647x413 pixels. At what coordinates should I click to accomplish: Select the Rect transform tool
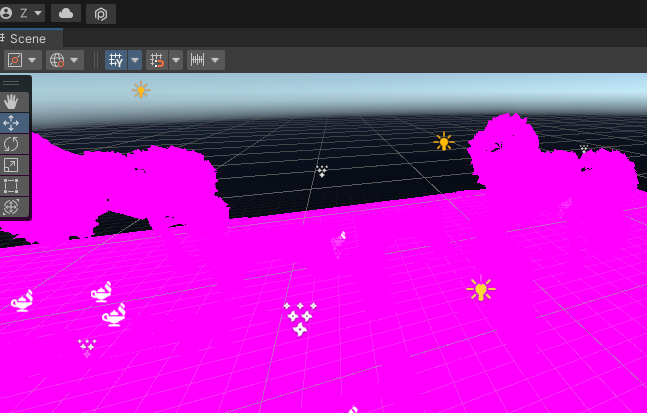coord(12,186)
